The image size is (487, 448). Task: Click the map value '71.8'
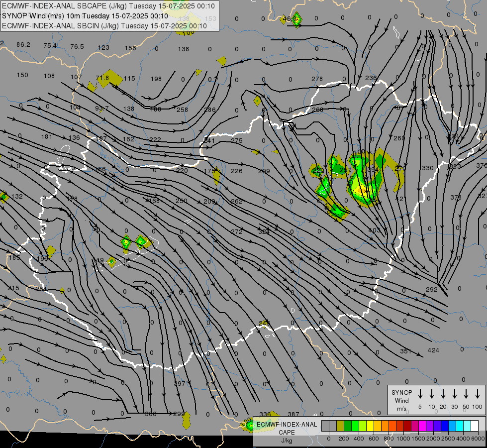pyautogui.click(x=102, y=78)
